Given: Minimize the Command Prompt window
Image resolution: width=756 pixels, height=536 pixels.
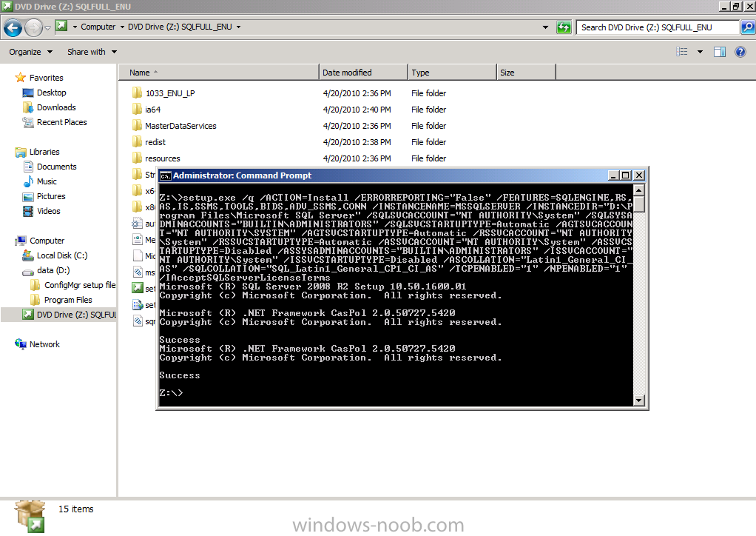Looking at the screenshot, I should 612,175.
